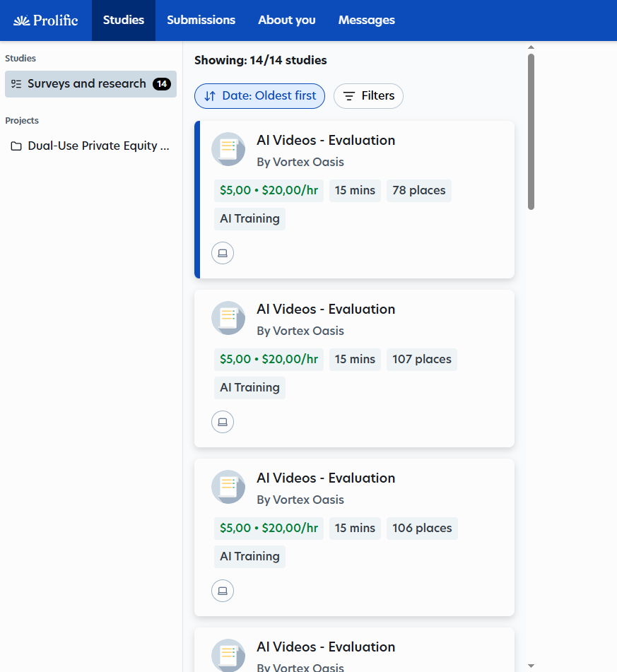Click the 106 places tag
The height and width of the screenshot is (672, 617).
coord(422,529)
